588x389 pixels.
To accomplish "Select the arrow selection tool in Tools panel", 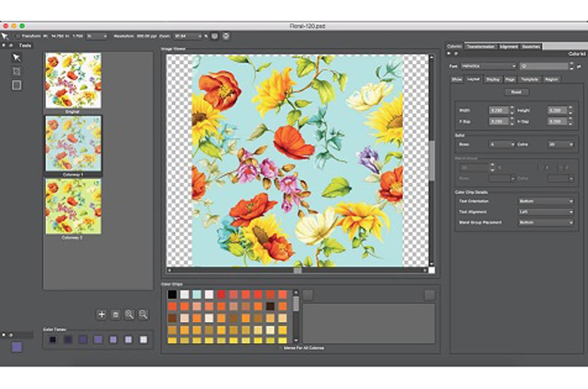I will coord(16,58).
